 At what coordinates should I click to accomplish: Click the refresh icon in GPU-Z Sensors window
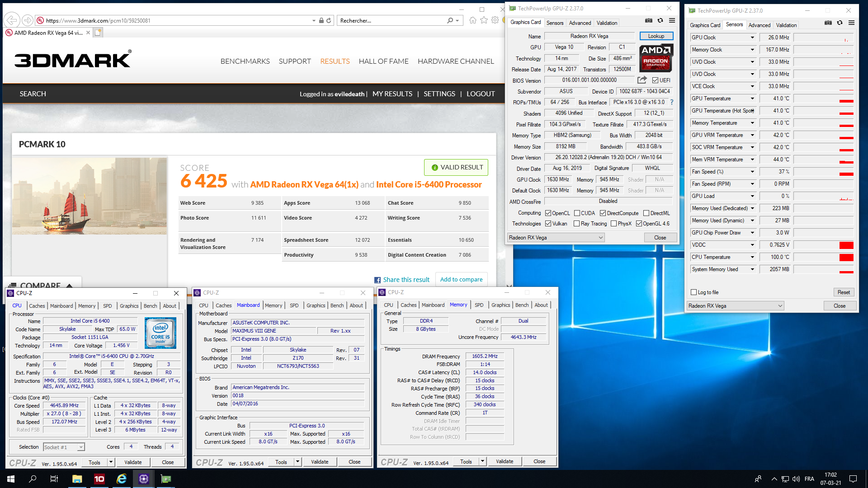[x=840, y=23]
